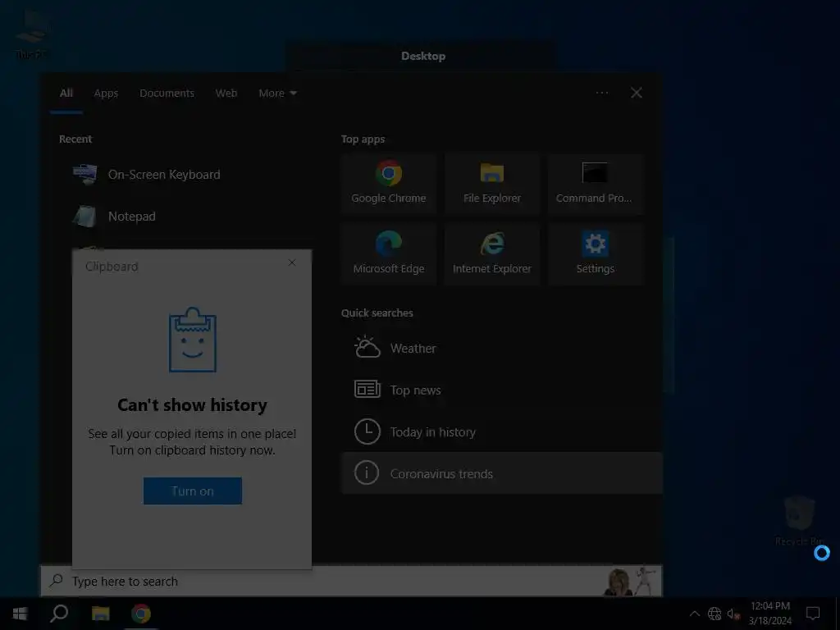This screenshot has width=840, height=630.
Task: Turn on clipboard history
Action: coord(192,491)
